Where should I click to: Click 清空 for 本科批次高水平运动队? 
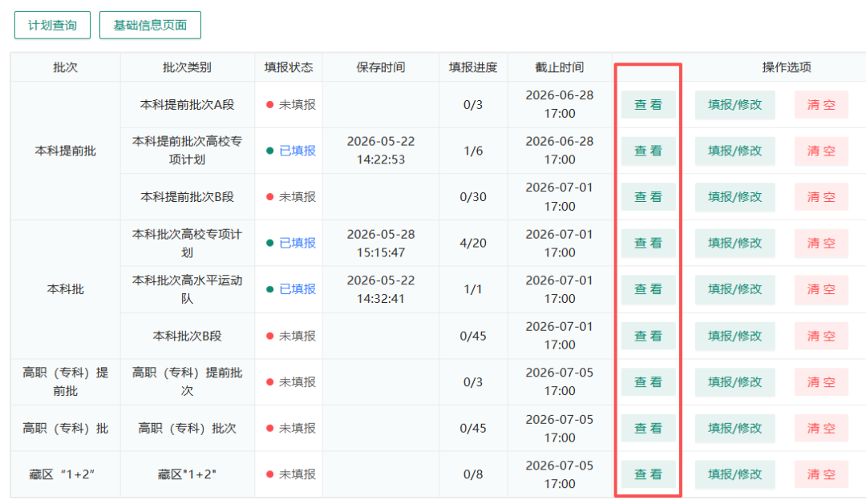(x=821, y=289)
